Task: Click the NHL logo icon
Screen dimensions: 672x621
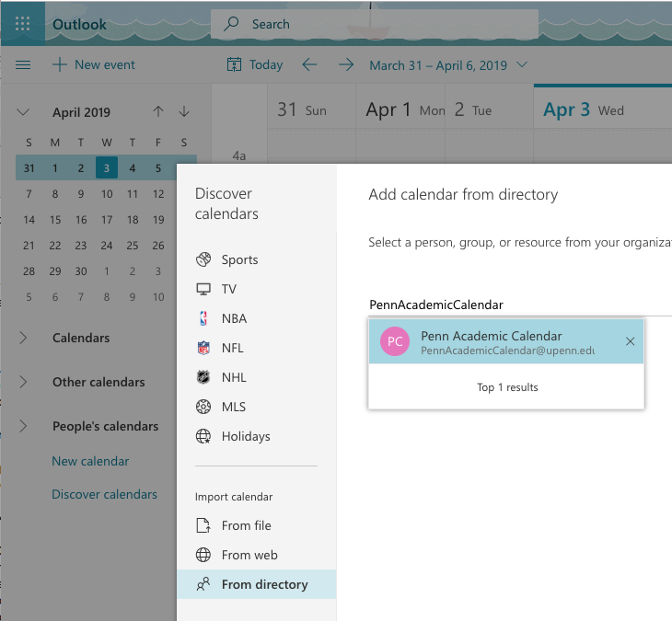Action: click(x=203, y=377)
